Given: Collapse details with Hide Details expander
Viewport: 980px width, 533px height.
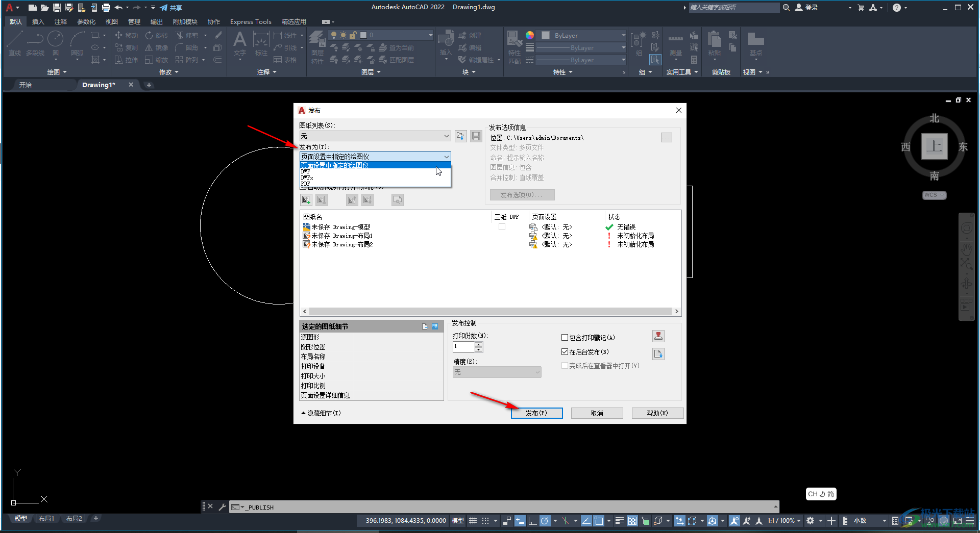Looking at the screenshot, I should coord(321,413).
